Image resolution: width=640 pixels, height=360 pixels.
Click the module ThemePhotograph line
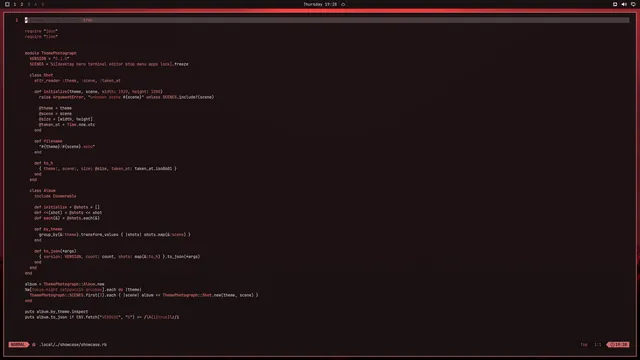[51, 53]
